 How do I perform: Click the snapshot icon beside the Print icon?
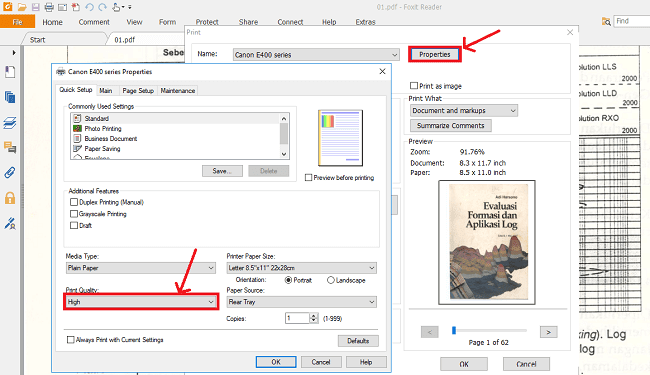tap(62, 7)
